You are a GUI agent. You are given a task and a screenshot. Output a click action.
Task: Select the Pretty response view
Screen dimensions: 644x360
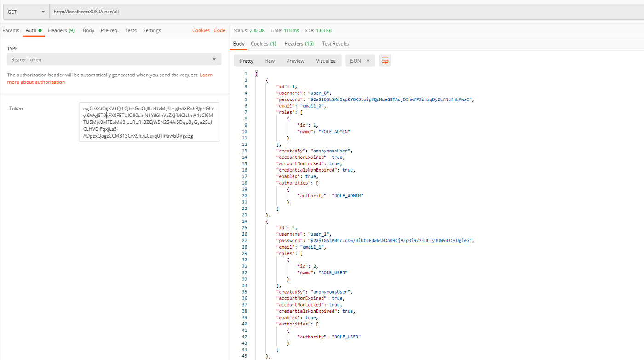(x=246, y=60)
